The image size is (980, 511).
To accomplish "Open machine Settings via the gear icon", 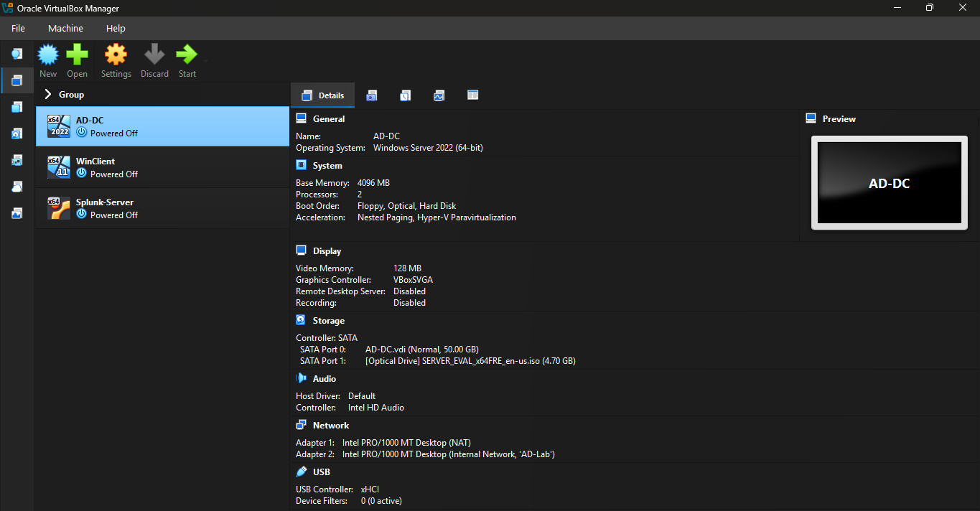I will tap(116, 55).
